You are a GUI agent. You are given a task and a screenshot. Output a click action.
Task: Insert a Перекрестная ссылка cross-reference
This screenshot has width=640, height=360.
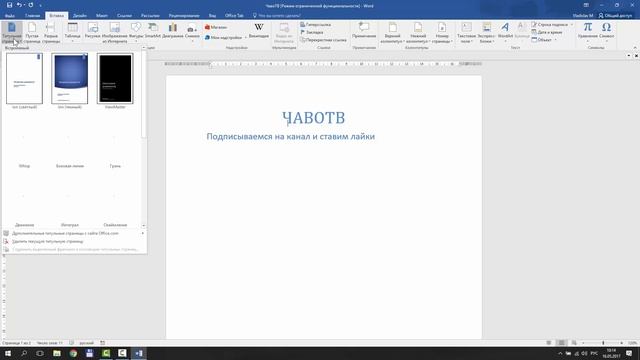click(323, 40)
